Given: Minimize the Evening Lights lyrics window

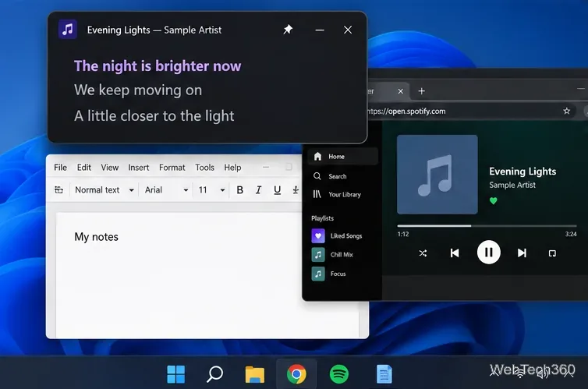Looking at the screenshot, I should click(320, 30).
